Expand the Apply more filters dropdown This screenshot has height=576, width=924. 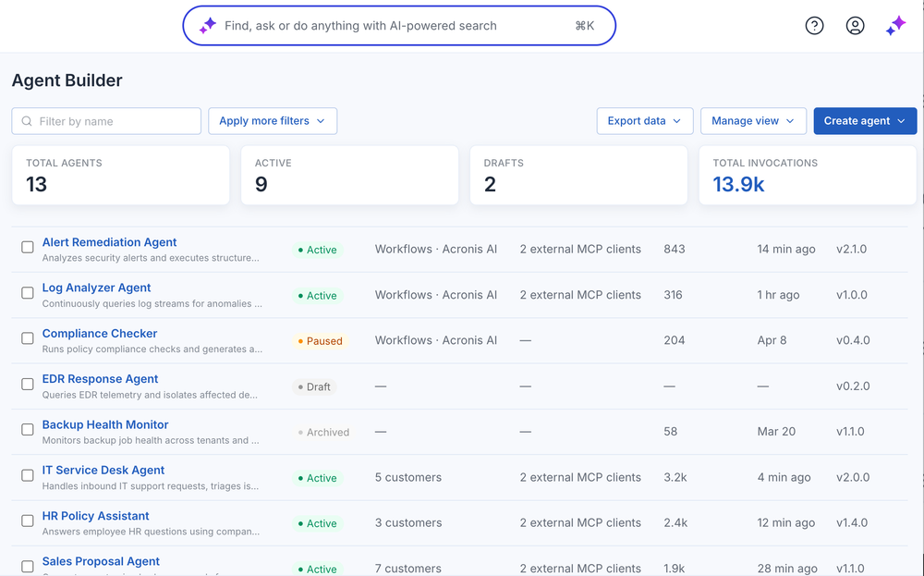point(273,121)
